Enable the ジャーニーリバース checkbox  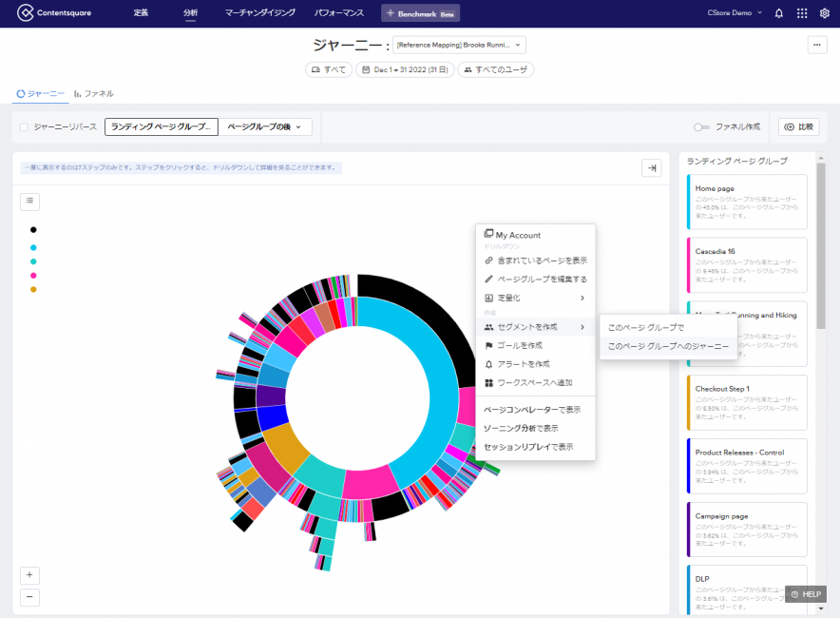coord(25,126)
